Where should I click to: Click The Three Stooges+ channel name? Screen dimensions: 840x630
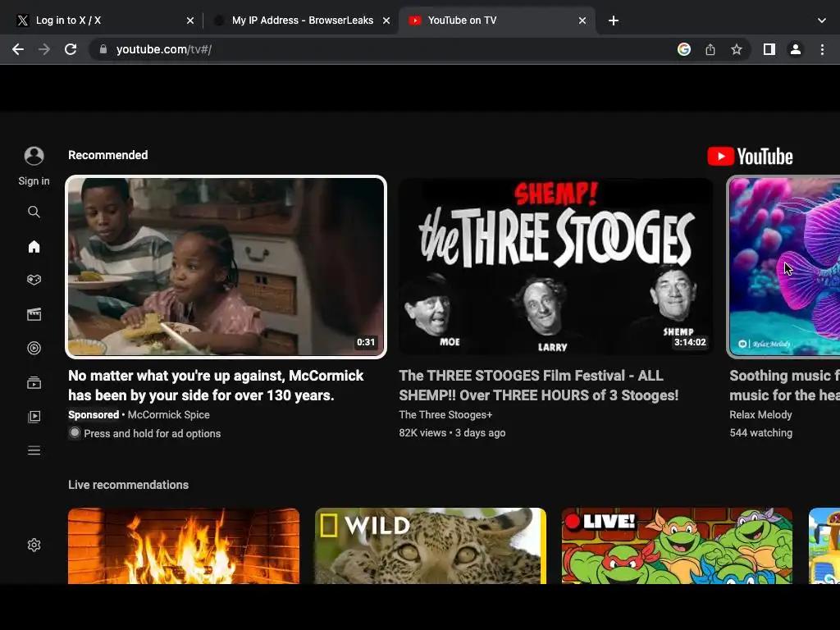(x=445, y=414)
